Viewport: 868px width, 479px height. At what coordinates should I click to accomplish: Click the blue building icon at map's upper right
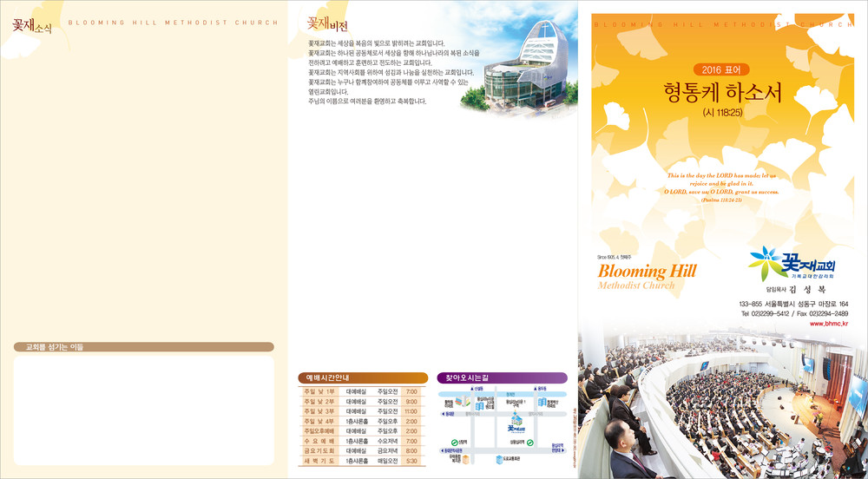point(542,403)
